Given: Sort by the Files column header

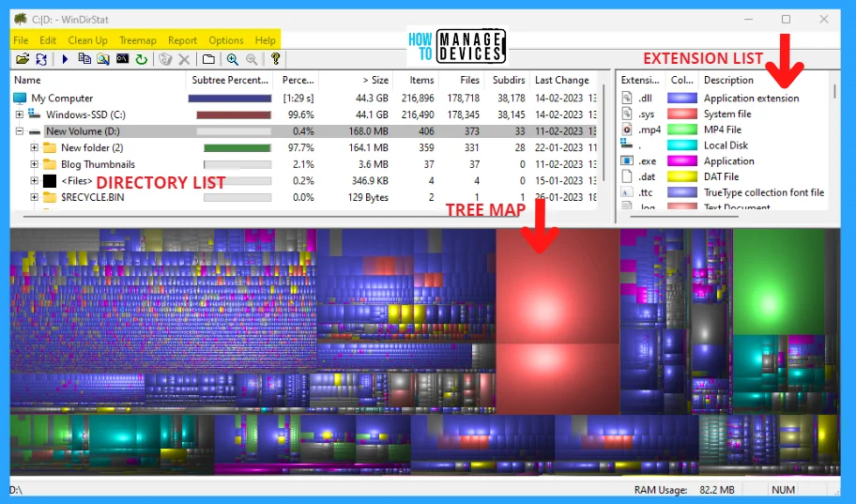Looking at the screenshot, I should [460, 81].
